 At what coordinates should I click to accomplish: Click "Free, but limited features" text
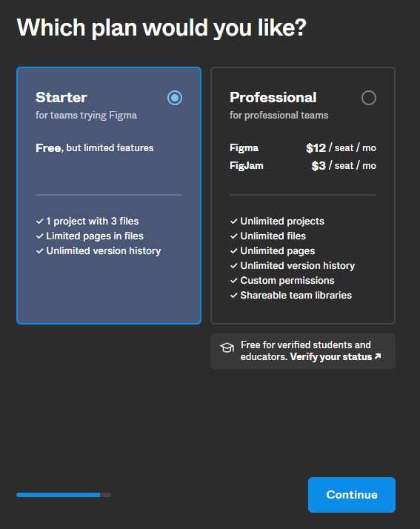95,147
